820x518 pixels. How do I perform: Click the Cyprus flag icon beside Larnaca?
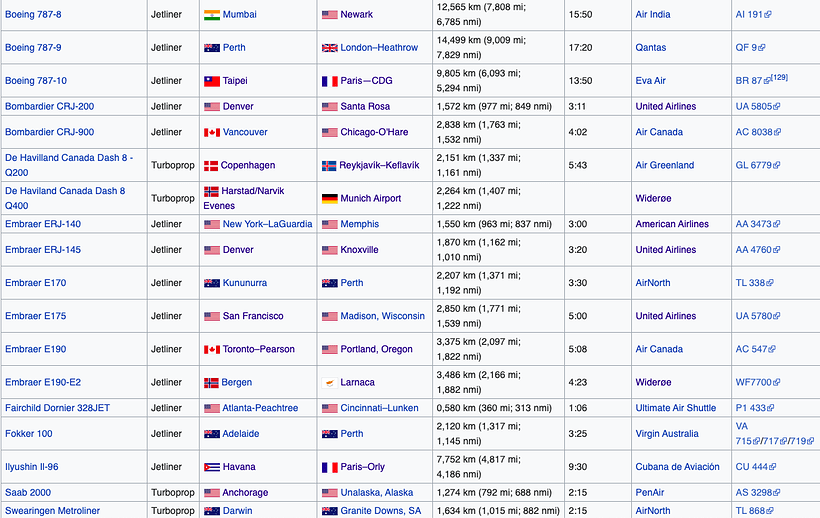(329, 383)
